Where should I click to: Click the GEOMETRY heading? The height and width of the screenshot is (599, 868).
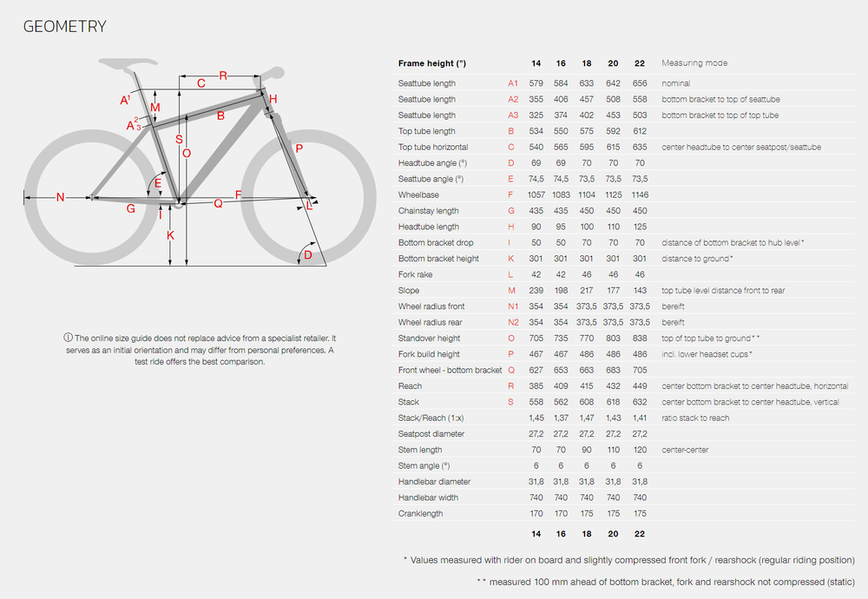[64, 26]
